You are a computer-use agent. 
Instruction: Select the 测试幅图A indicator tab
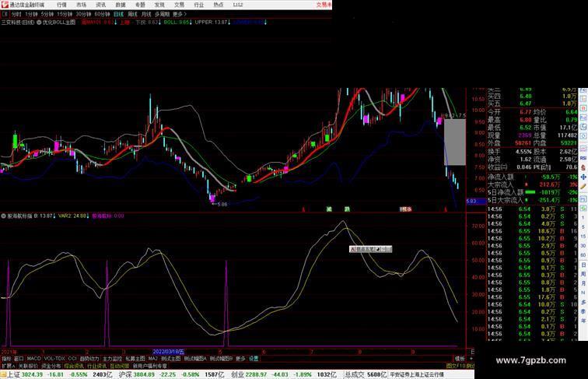tap(195, 359)
